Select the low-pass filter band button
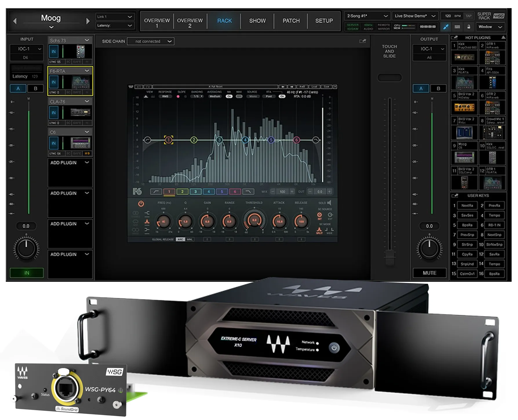 click(248, 192)
